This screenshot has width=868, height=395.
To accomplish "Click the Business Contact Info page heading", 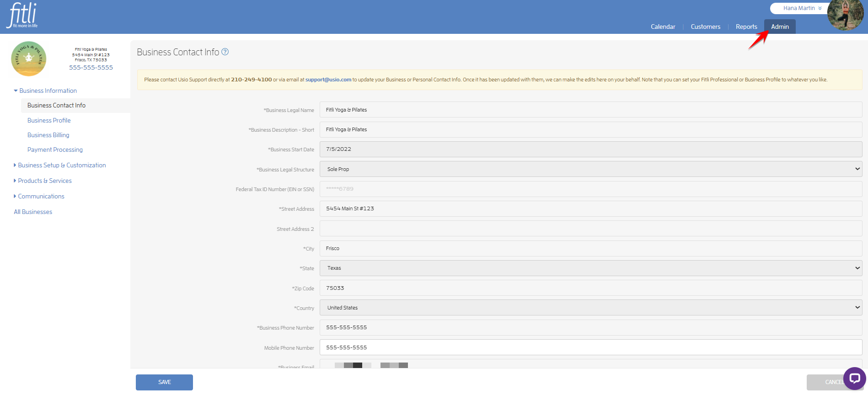I will [x=178, y=52].
